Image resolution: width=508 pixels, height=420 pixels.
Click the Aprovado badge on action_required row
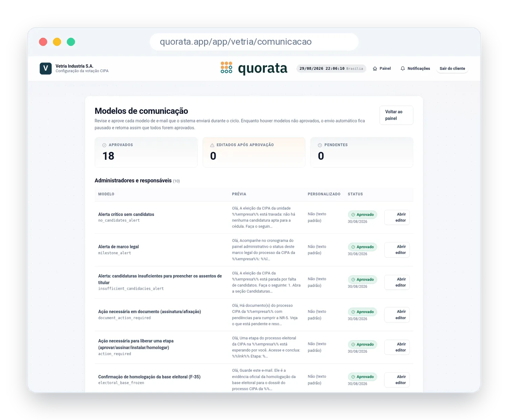[x=362, y=345]
